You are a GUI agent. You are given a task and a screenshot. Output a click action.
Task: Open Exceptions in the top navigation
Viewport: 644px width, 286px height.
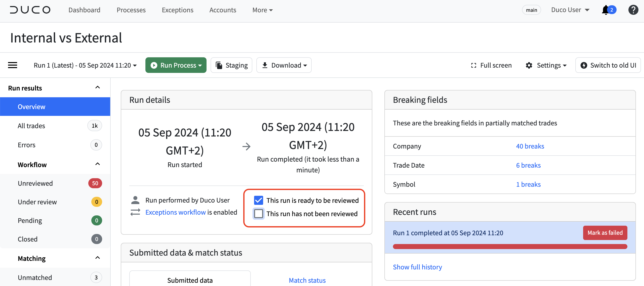click(x=178, y=10)
